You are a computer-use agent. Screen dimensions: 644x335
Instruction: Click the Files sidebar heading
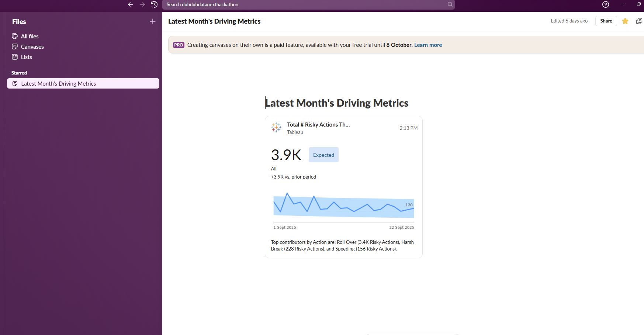[19, 21]
